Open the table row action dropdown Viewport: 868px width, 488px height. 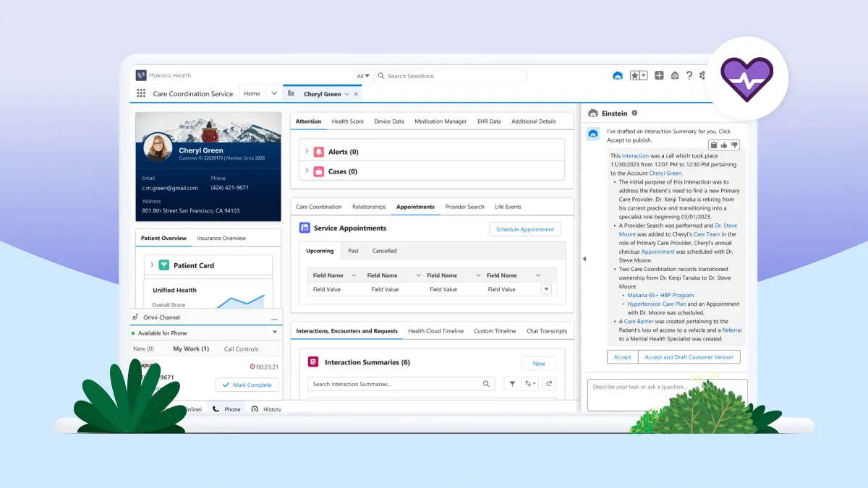pyautogui.click(x=546, y=289)
